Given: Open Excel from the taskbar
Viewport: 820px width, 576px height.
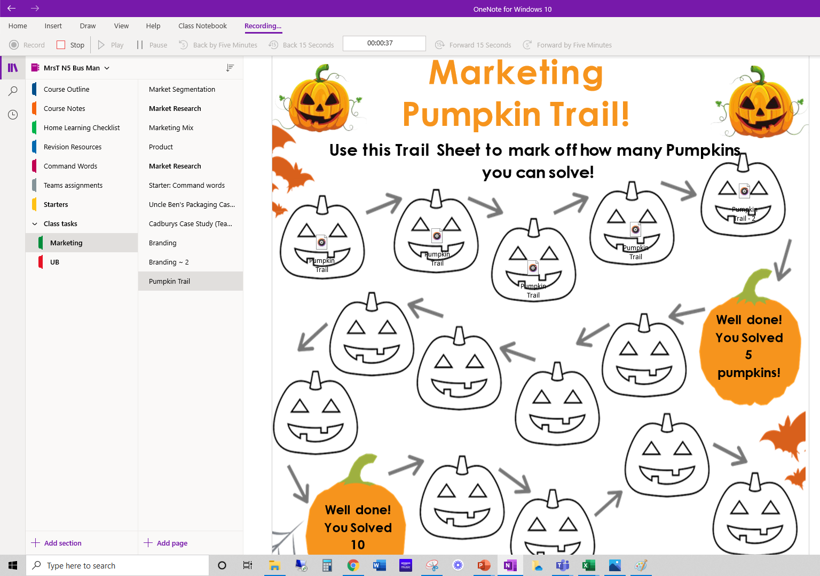Looking at the screenshot, I should [589, 566].
